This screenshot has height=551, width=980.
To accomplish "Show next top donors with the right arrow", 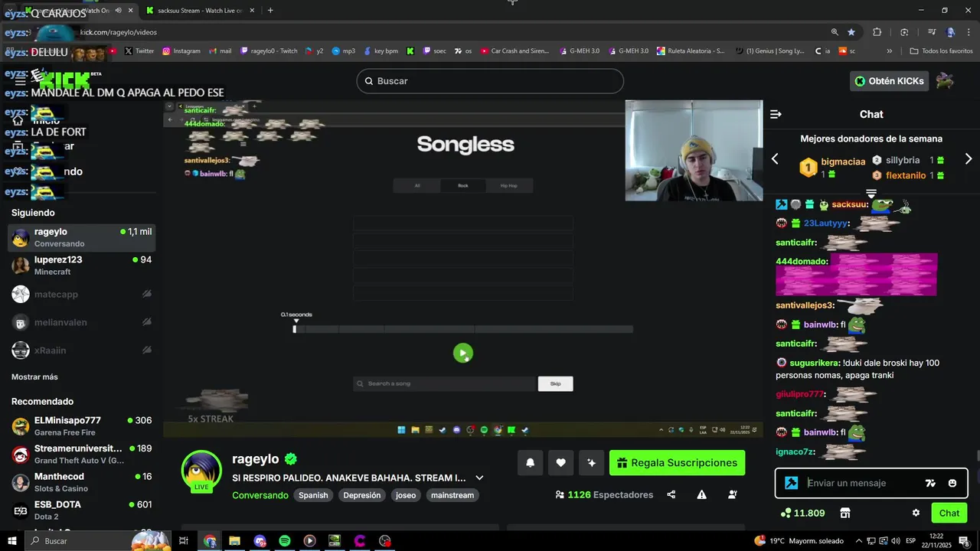I will coord(968,159).
